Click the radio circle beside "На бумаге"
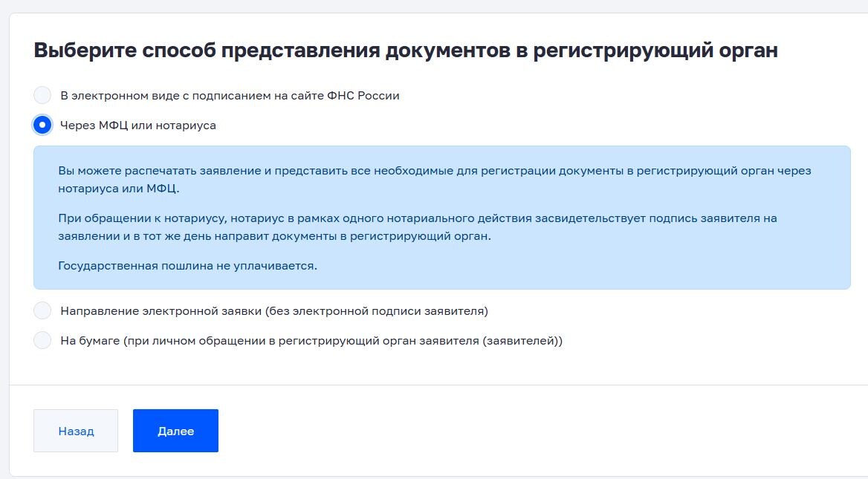The height and width of the screenshot is (479, 868). click(x=43, y=341)
